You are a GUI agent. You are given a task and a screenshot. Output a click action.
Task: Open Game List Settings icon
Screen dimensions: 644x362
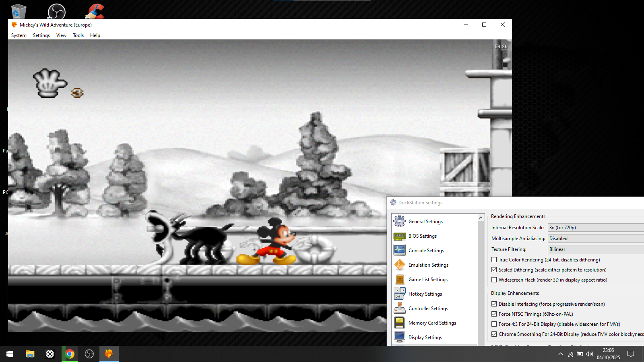click(399, 280)
